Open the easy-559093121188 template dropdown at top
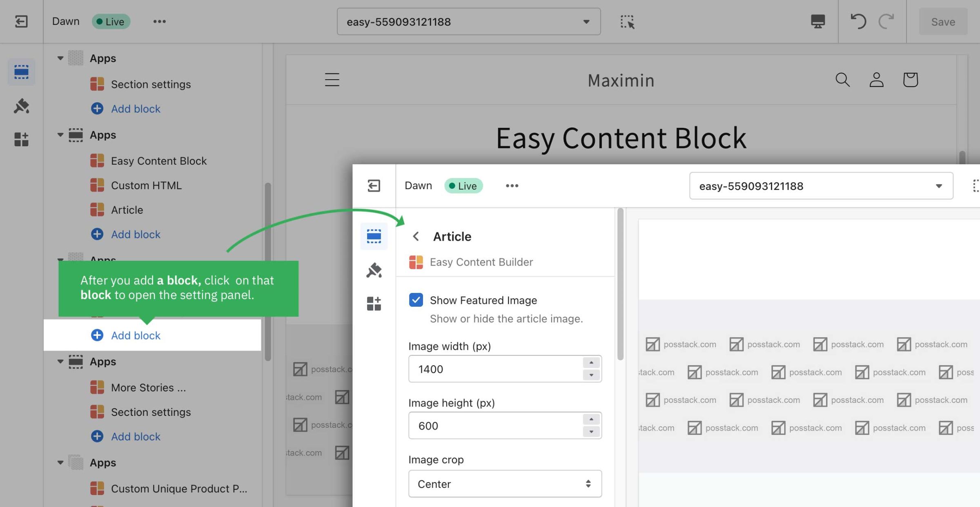The width and height of the screenshot is (980, 507). 468,22
